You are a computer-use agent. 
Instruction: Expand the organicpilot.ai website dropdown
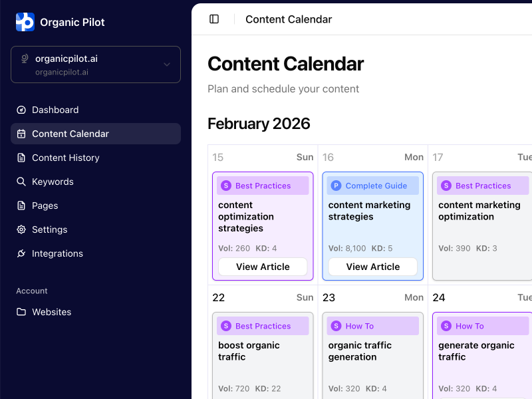pyautogui.click(x=166, y=65)
